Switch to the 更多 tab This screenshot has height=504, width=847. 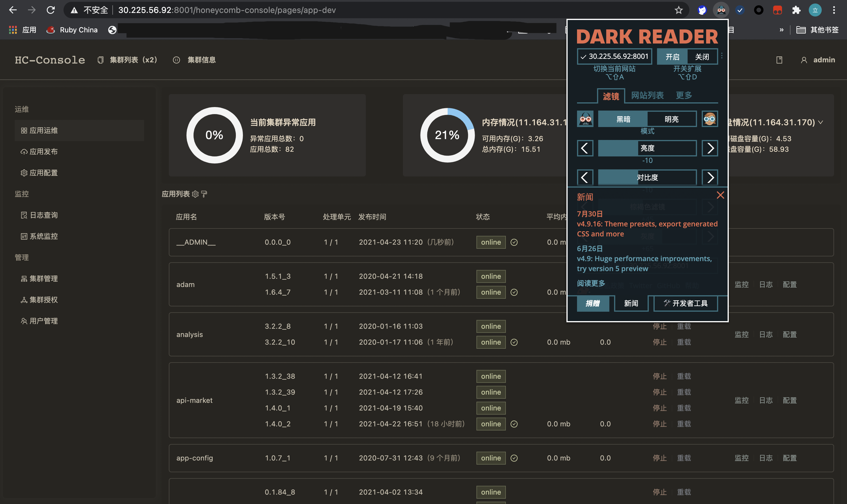click(684, 96)
